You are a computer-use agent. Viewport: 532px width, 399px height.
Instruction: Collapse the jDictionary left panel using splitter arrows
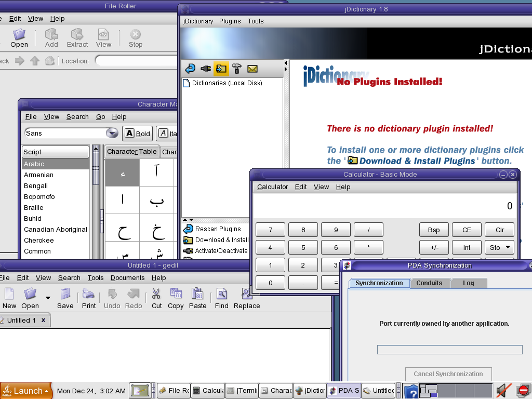point(286,63)
